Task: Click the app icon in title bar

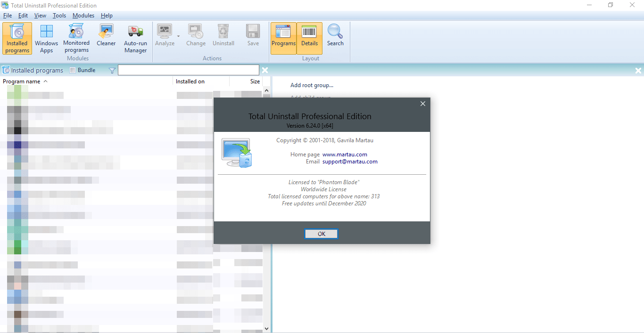Action: [x=6, y=5]
